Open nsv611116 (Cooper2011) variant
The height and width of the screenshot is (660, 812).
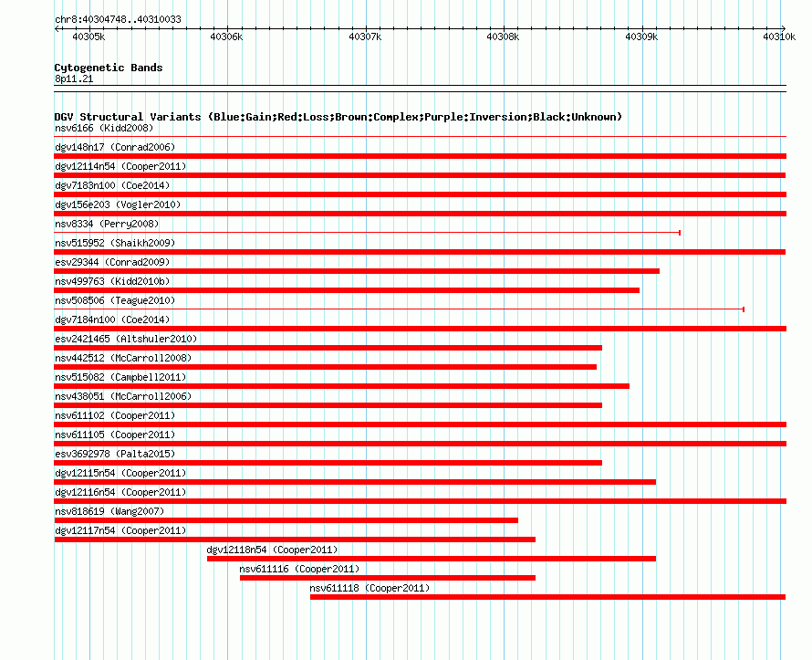pos(299,569)
